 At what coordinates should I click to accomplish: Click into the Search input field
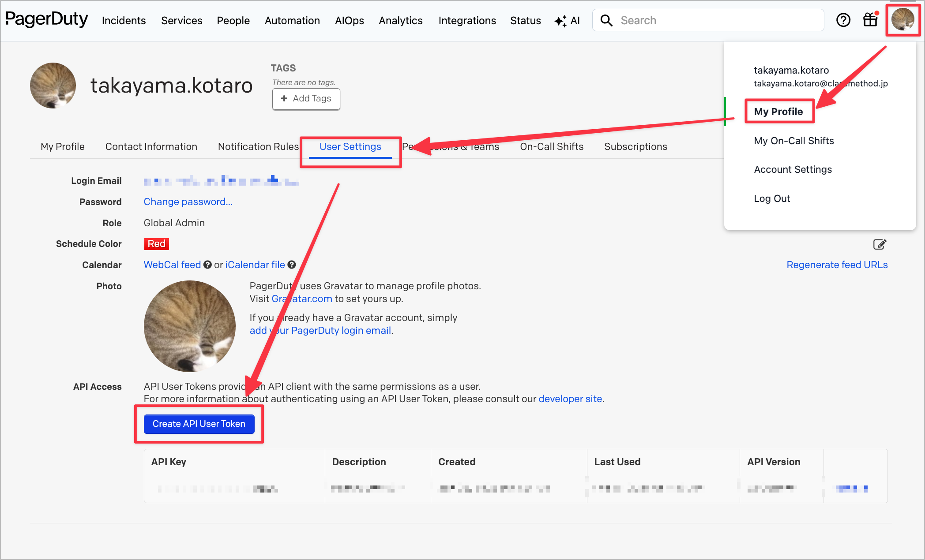[715, 20]
